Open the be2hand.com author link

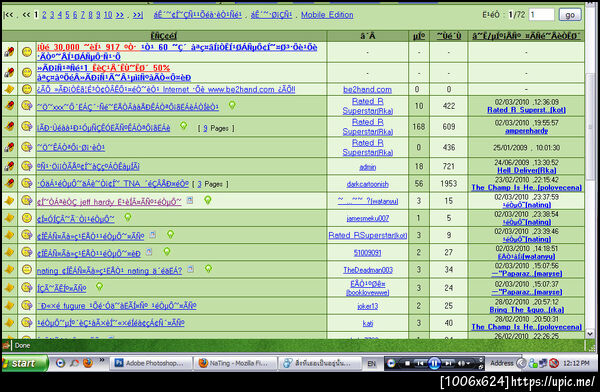tap(367, 90)
